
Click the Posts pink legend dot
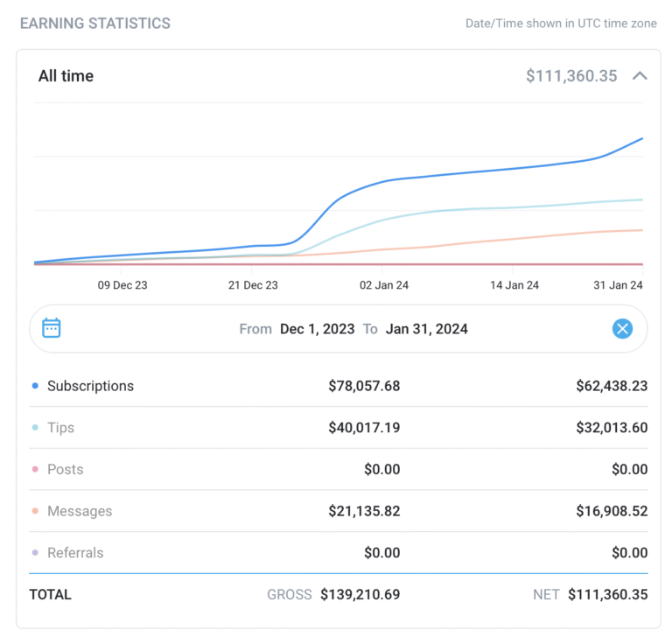click(35, 470)
